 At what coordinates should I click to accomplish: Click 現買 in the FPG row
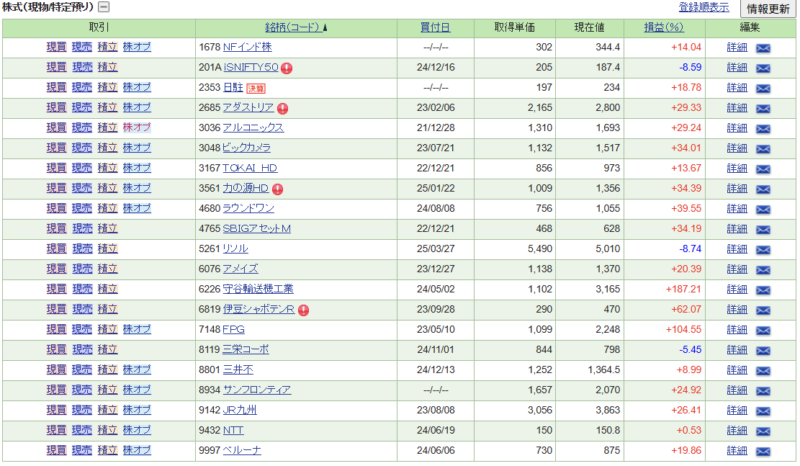point(57,329)
